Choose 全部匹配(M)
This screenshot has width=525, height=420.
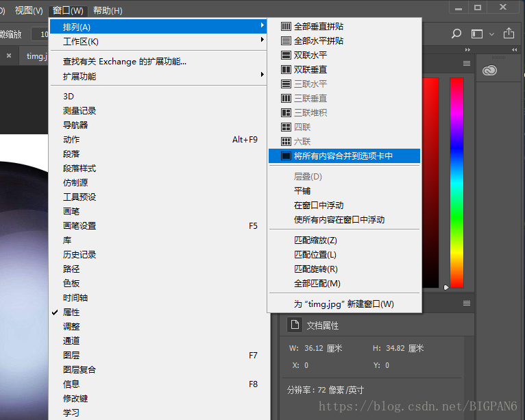(x=344, y=284)
